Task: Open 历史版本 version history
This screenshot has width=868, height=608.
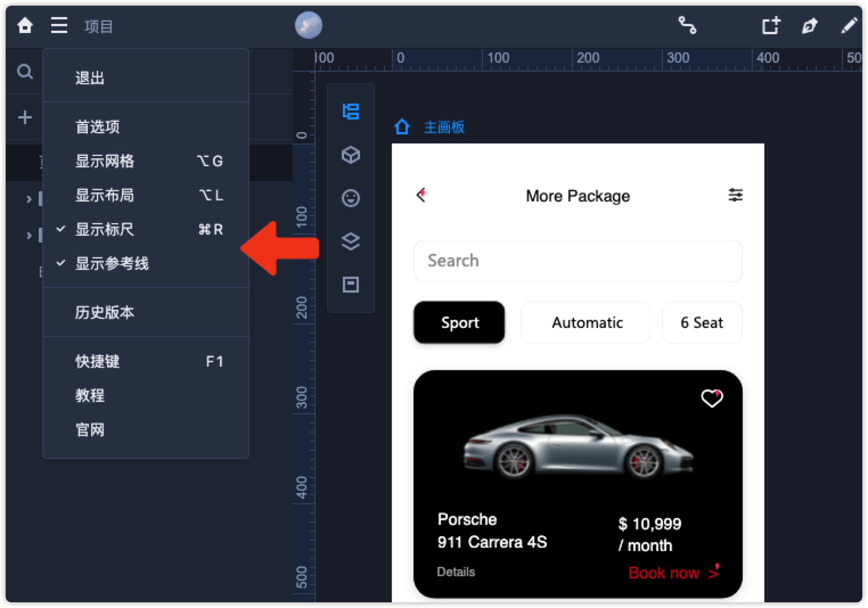Action: 146,313
